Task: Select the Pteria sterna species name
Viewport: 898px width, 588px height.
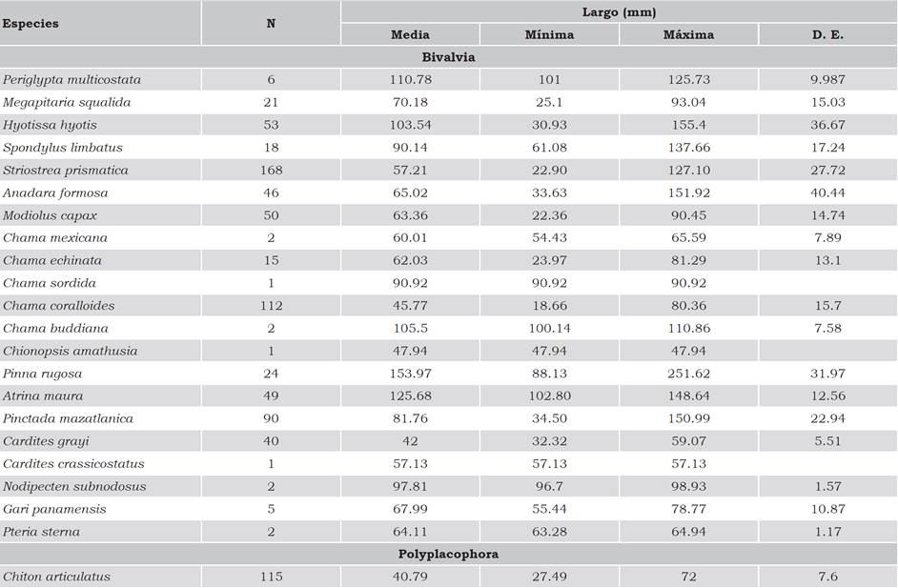Action: pos(41,532)
